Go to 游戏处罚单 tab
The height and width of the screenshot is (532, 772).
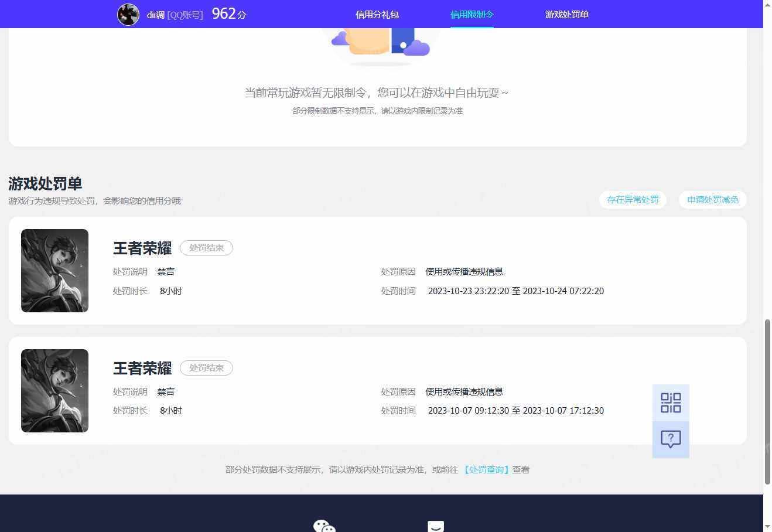[x=567, y=14]
